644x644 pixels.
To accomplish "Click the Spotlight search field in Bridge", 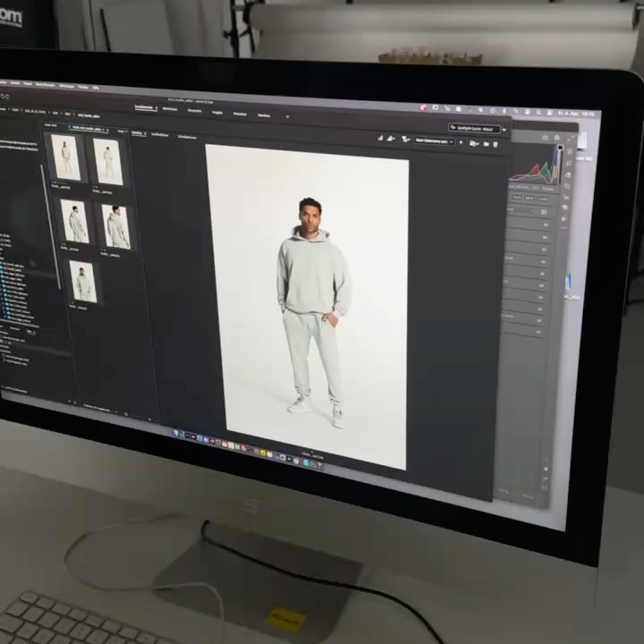I will click(474, 129).
